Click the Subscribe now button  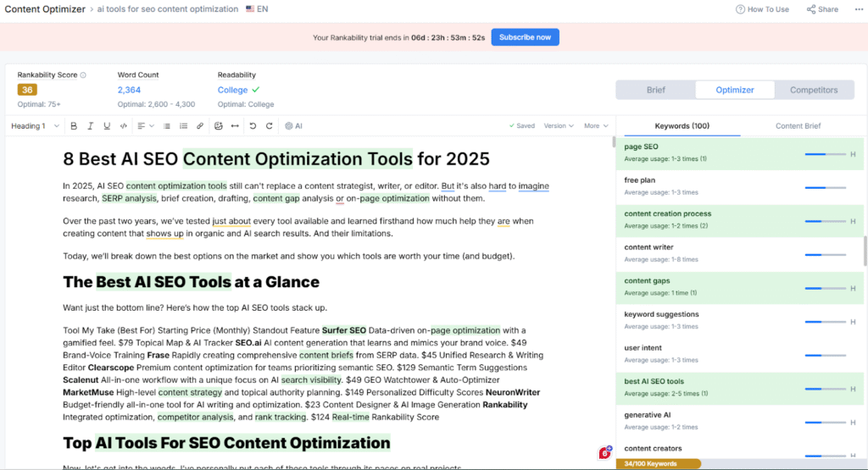pos(525,37)
